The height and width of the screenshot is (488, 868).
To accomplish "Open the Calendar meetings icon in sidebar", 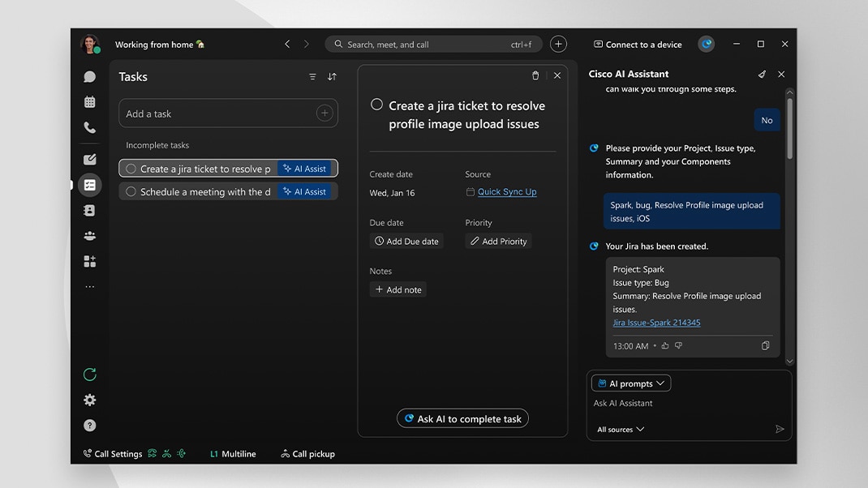I will click(x=89, y=102).
